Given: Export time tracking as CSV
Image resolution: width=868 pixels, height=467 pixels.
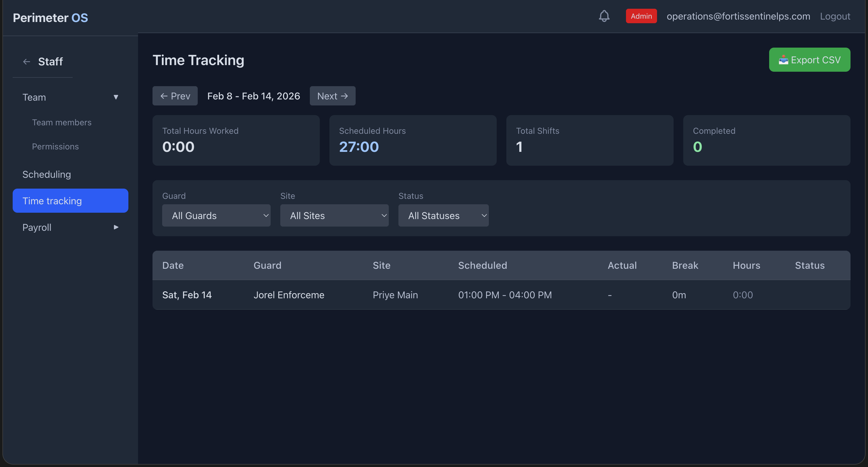Looking at the screenshot, I should pos(809,60).
